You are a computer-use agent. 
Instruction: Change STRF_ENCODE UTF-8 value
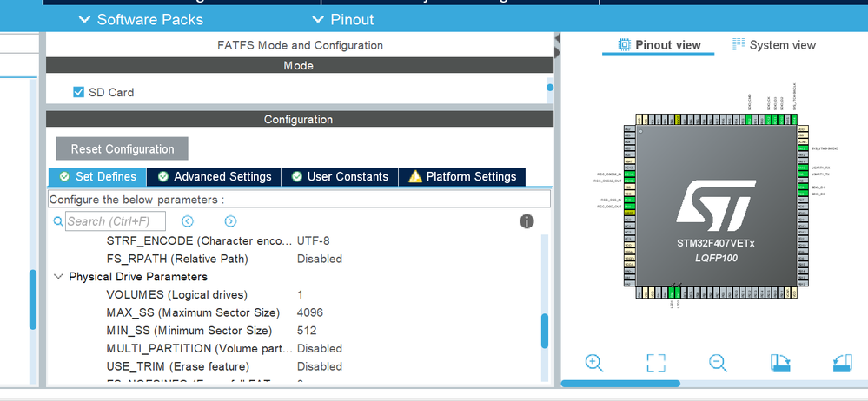click(314, 240)
